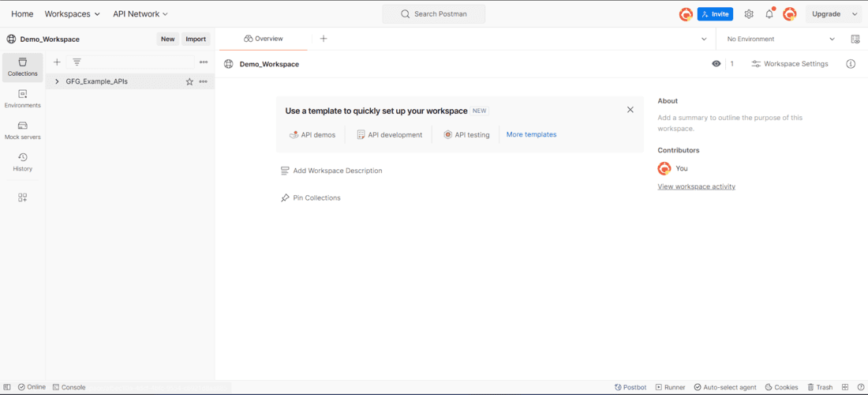Select the Overview tab
The width and height of the screenshot is (868, 395).
[x=264, y=39]
